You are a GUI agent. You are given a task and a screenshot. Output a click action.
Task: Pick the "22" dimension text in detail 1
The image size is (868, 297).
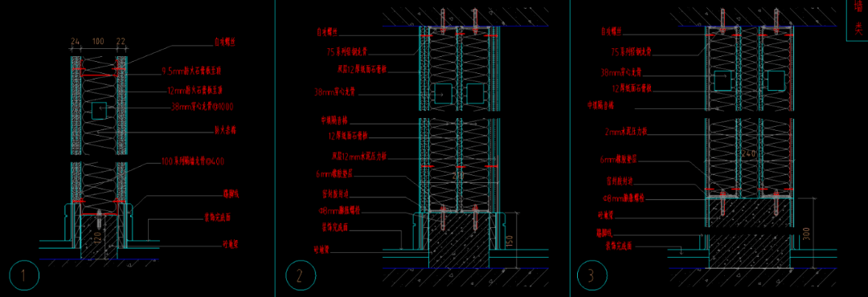click(121, 42)
